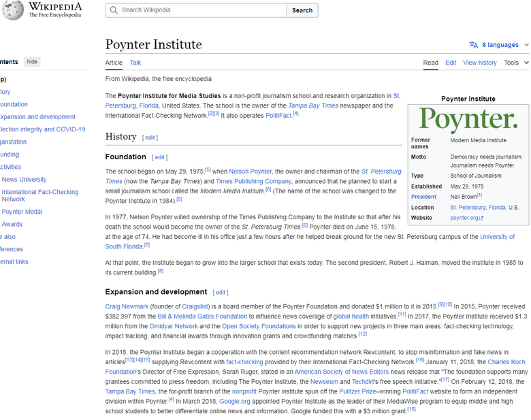
Task: Open the Craig Newmark link
Action: [x=127, y=306]
